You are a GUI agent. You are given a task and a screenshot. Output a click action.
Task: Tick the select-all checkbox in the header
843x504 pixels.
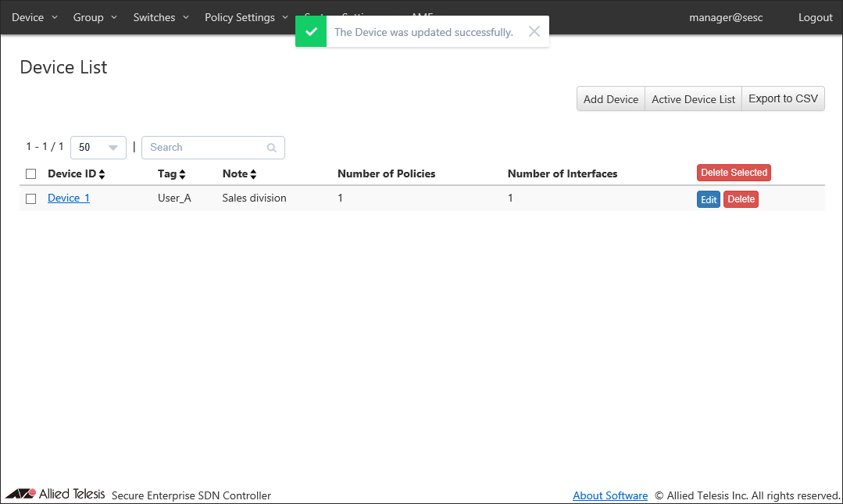30,173
